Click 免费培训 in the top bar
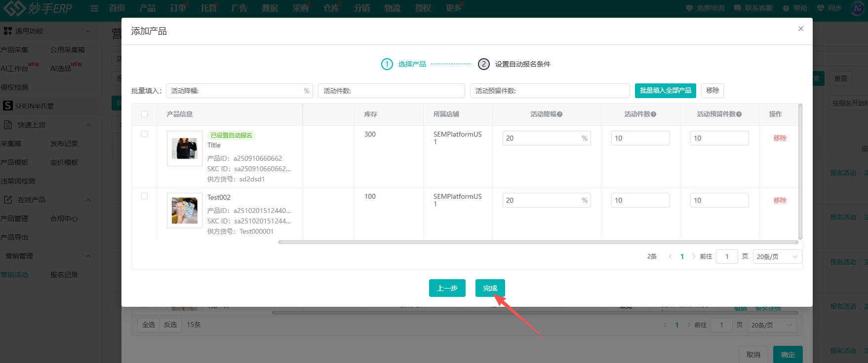The image size is (868, 363). [x=705, y=8]
